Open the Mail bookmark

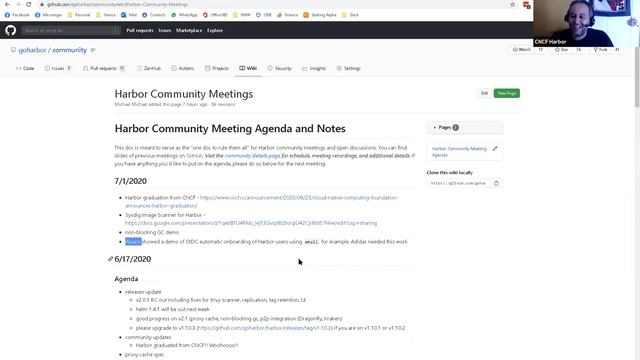point(129,15)
